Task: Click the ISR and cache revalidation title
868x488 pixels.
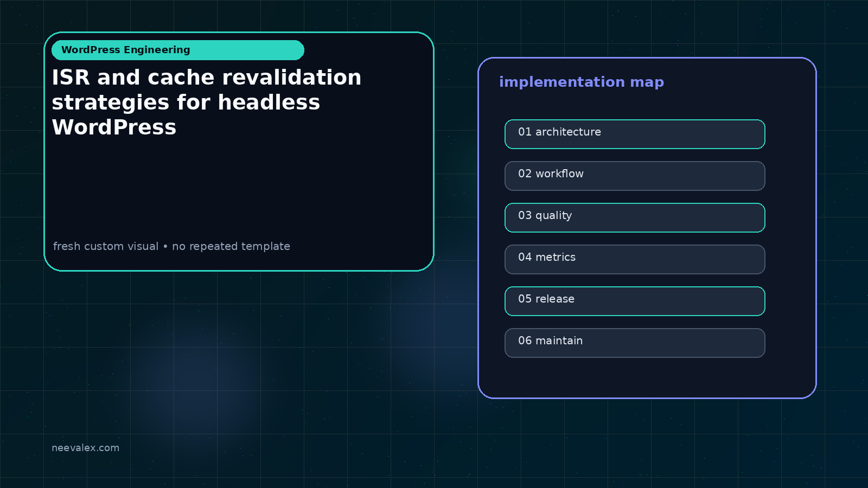Action: tap(207, 102)
